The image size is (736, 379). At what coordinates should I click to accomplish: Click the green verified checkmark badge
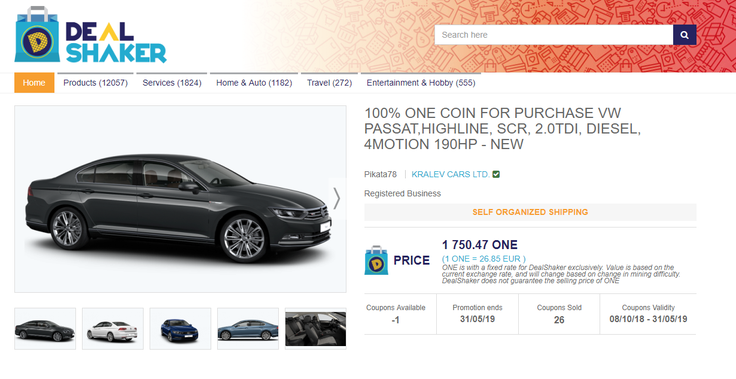(x=496, y=174)
